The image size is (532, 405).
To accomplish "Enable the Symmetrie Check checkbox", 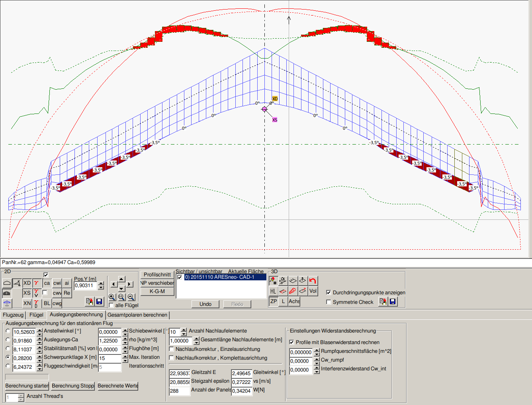I will [329, 302].
